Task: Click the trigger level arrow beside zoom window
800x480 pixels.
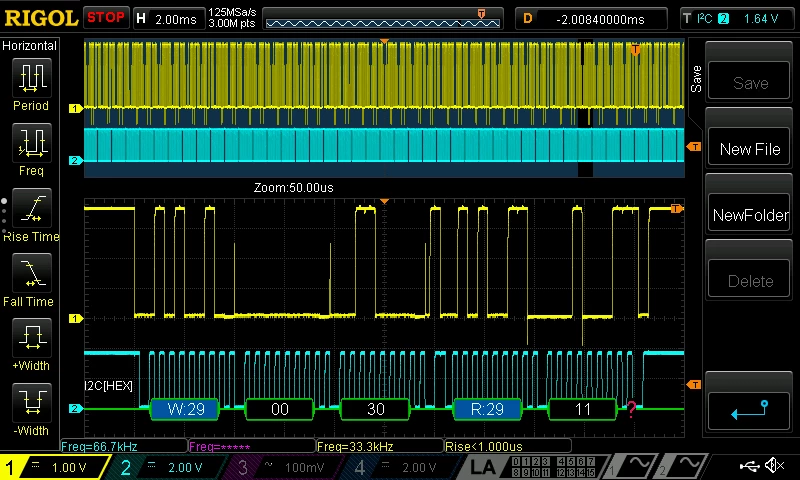Action: click(x=694, y=385)
